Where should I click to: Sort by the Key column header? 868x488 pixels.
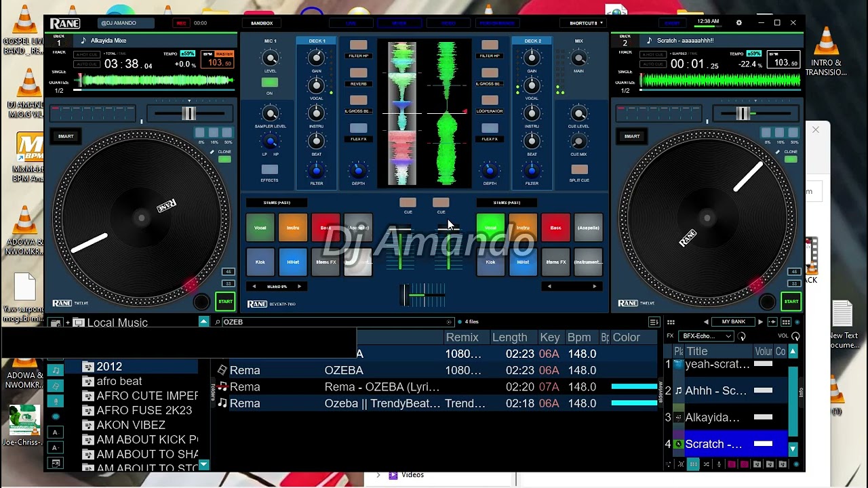coord(550,338)
